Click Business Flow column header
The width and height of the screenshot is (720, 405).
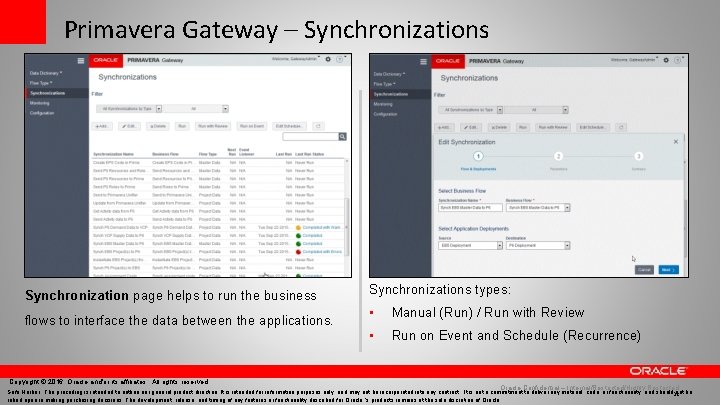(165, 154)
